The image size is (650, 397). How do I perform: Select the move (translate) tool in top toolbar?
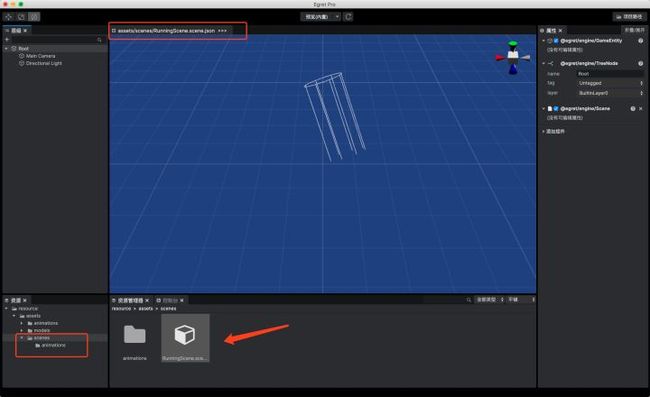pyautogui.click(x=8, y=17)
